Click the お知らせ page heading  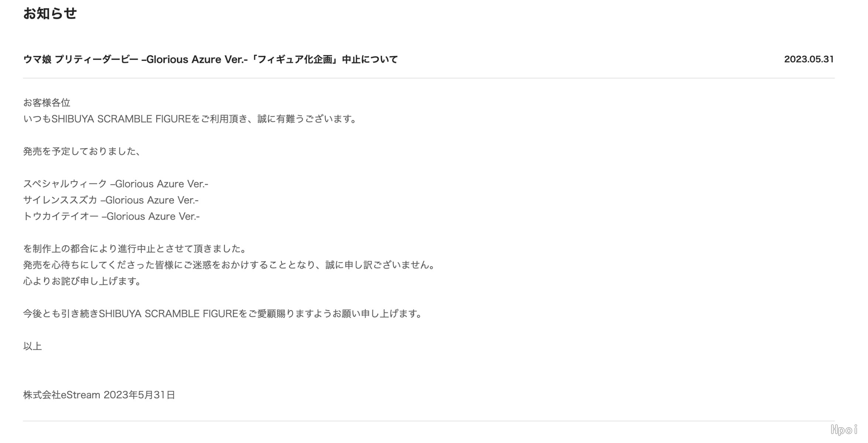pyautogui.click(x=50, y=14)
